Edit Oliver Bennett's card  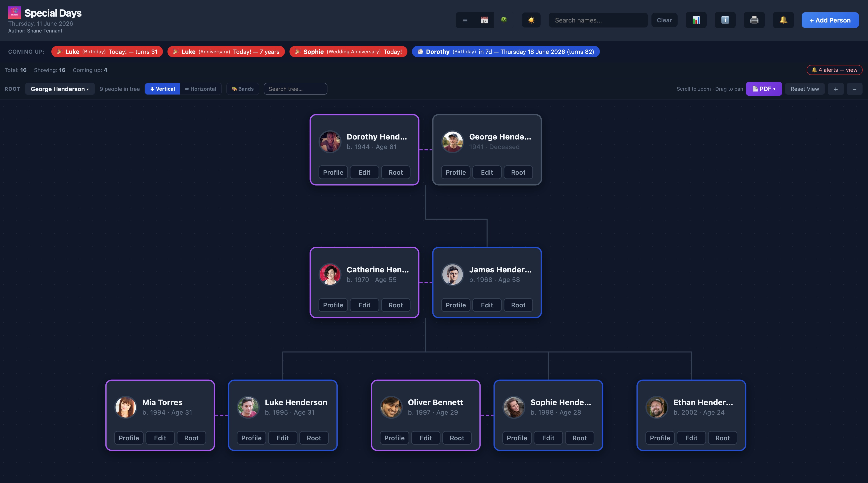click(x=426, y=438)
